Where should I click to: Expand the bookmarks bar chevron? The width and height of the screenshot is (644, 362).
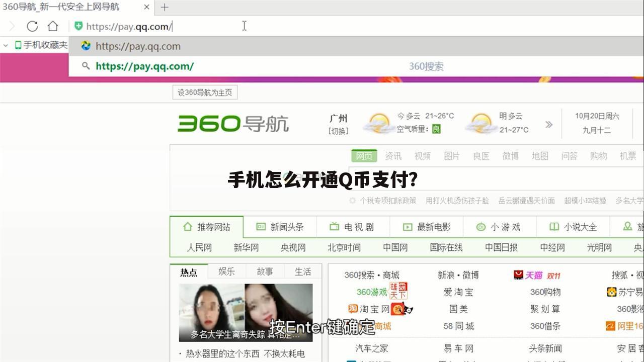pyautogui.click(x=6, y=45)
